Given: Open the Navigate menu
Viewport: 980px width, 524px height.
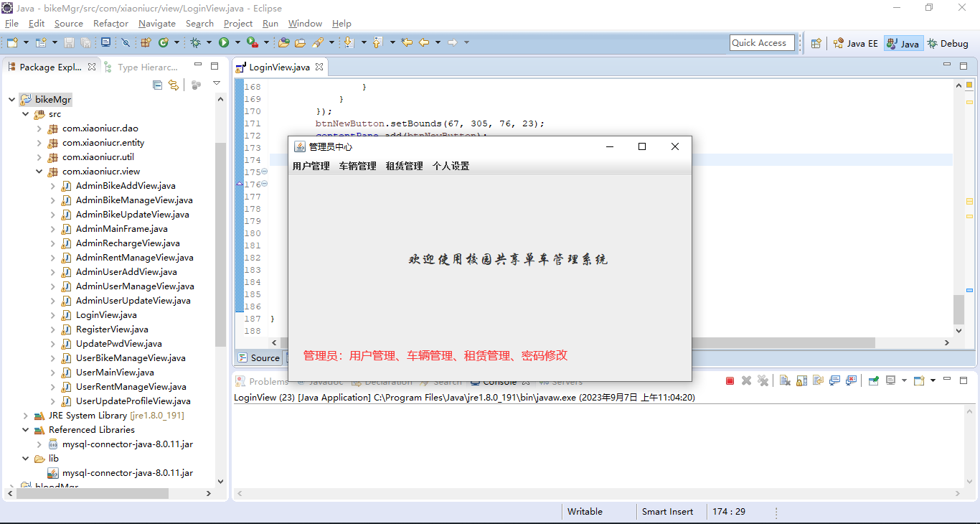Looking at the screenshot, I should pyautogui.click(x=157, y=24).
